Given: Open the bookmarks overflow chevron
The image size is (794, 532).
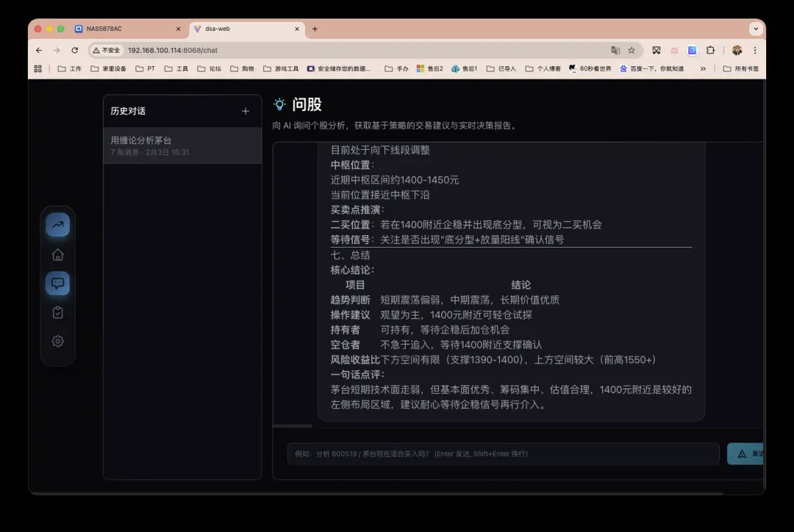Looking at the screenshot, I should pos(703,68).
